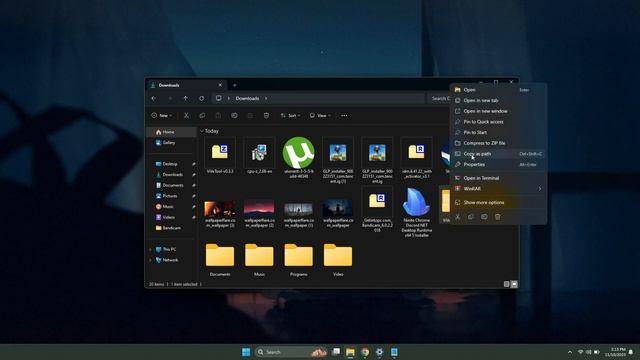640x360 pixels.
Task: Switch to the Downloads tab
Action: (x=185, y=85)
